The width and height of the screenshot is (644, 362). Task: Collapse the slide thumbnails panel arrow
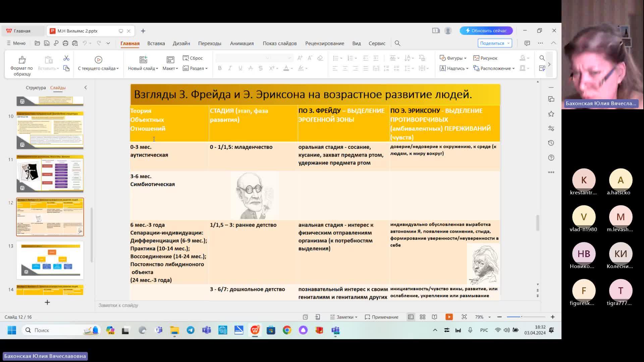(x=86, y=87)
